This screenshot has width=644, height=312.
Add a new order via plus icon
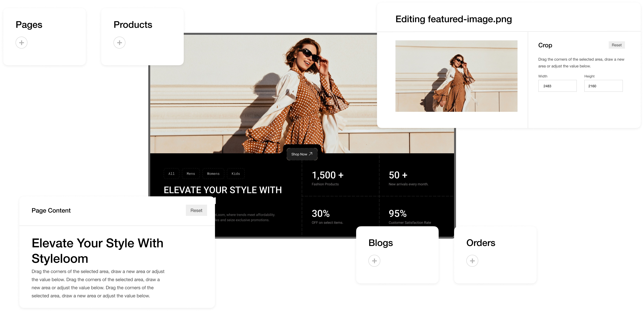[x=472, y=261]
